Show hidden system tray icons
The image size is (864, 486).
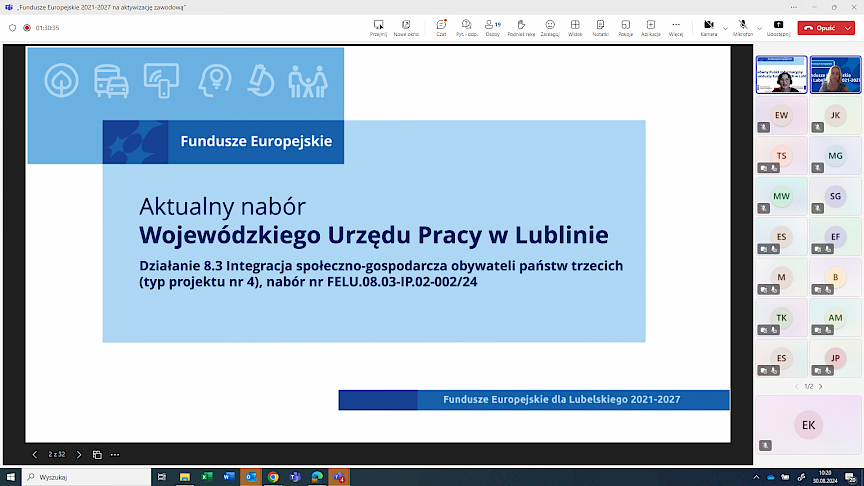[756, 477]
